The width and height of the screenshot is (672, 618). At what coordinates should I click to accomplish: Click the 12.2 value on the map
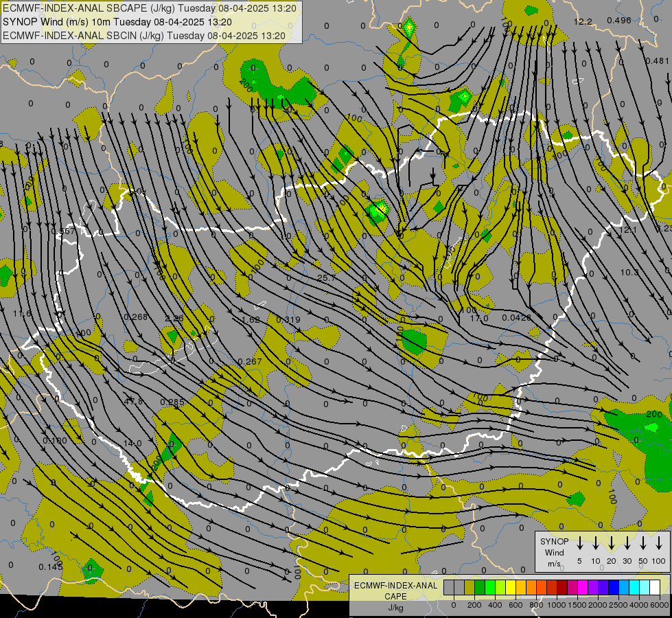click(583, 21)
